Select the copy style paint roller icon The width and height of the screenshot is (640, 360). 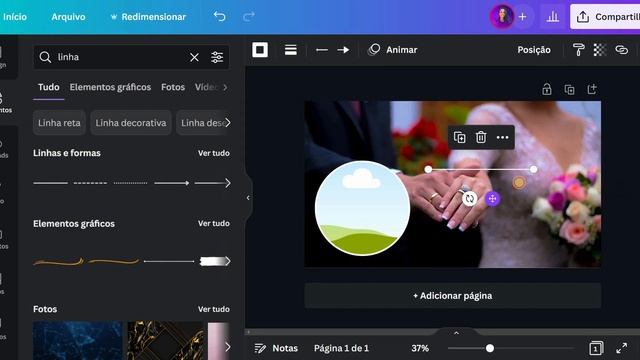[578, 50]
